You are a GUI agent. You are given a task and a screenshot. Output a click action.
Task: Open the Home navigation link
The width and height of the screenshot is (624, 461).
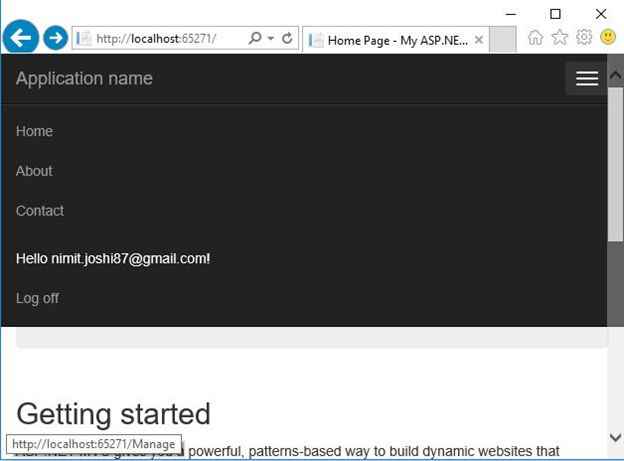pos(34,131)
